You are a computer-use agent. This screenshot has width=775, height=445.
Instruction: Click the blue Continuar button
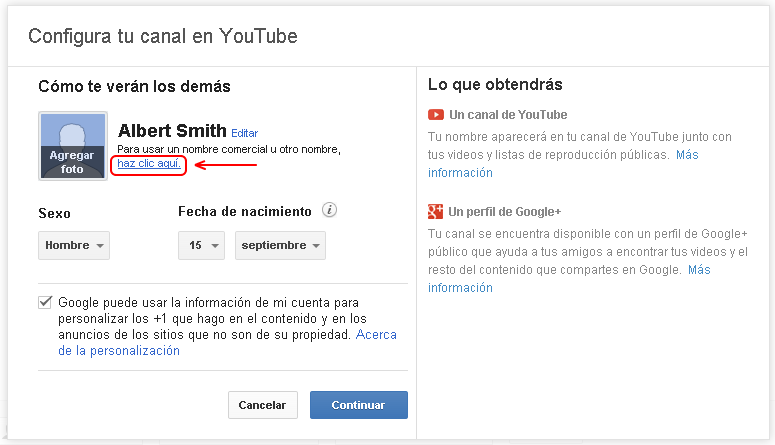coord(359,405)
